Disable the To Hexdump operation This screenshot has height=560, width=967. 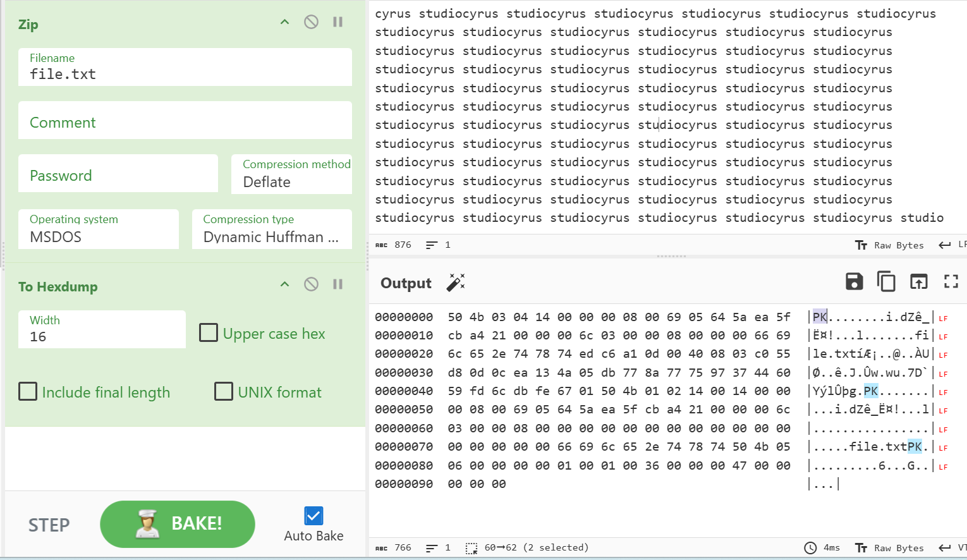(311, 284)
